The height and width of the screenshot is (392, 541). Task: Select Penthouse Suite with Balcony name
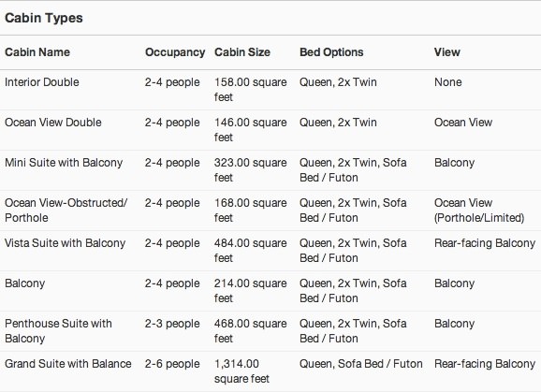coord(58,330)
